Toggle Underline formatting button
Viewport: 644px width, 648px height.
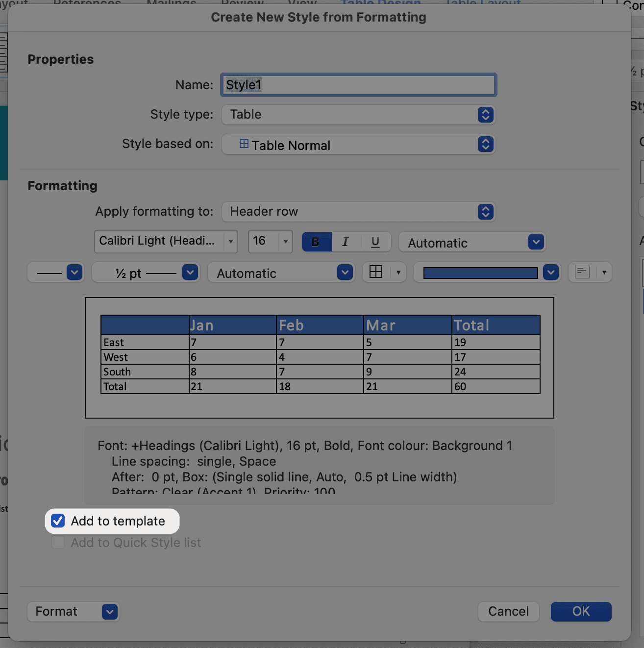(375, 242)
